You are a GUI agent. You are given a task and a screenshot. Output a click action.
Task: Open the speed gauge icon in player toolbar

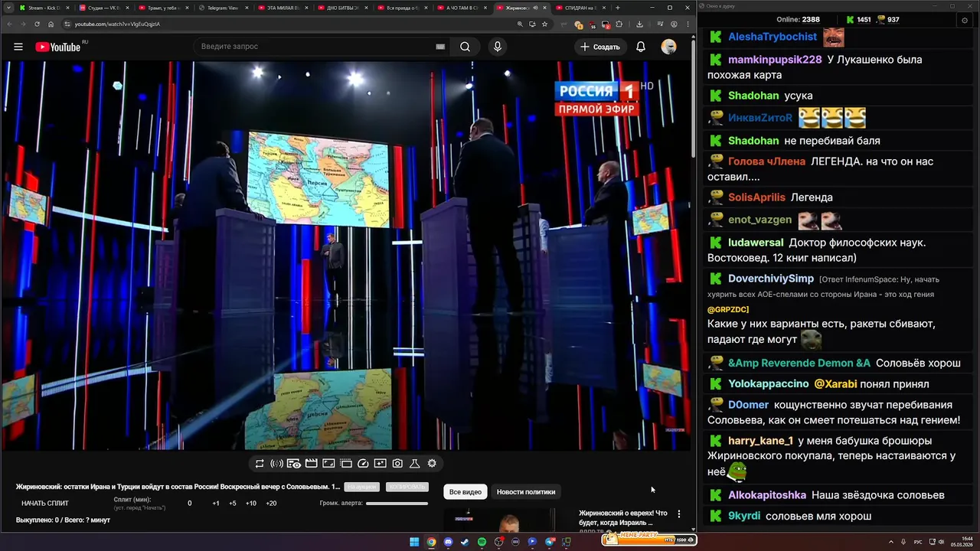(363, 464)
